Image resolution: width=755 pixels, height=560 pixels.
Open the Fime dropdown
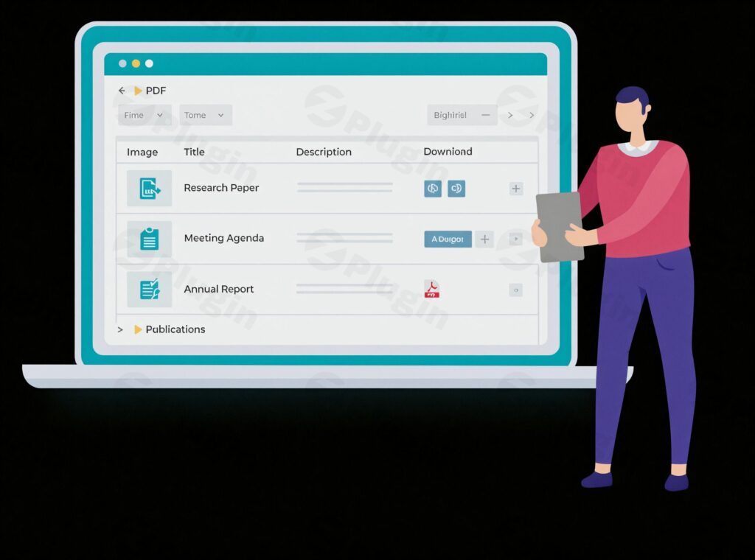click(x=145, y=115)
